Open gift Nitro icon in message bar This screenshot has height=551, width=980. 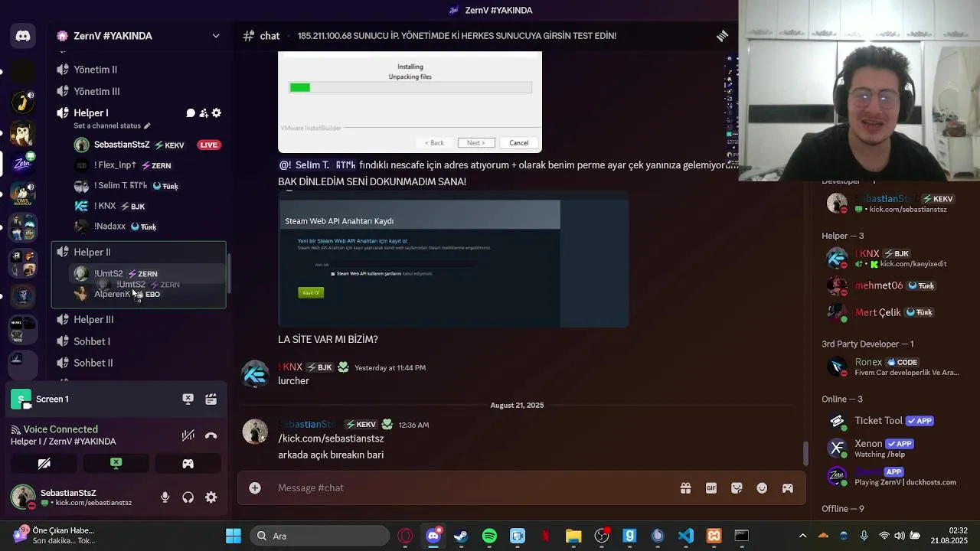click(x=686, y=488)
